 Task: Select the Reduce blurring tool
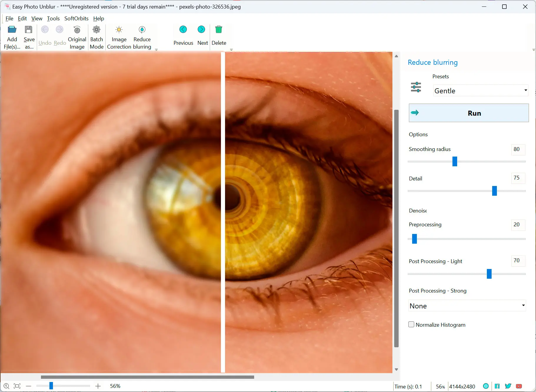142,38
